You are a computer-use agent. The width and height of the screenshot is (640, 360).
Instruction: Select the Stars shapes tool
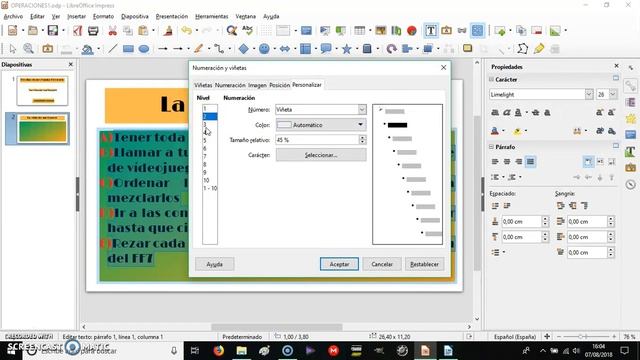[347, 49]
